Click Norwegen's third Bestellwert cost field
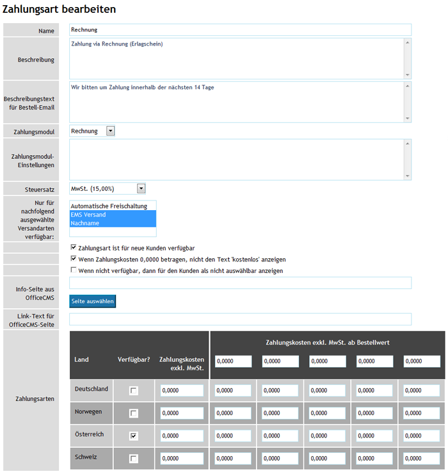 (x=327, y=413)
